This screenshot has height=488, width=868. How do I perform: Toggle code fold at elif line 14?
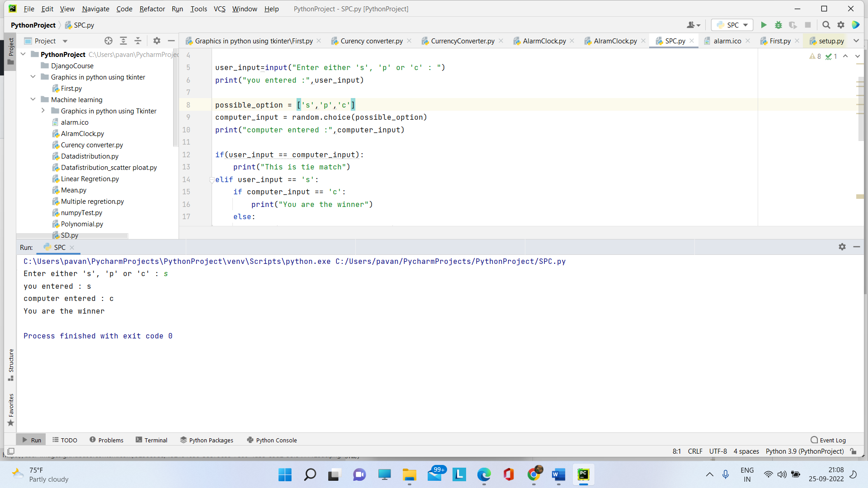point(212,180)
